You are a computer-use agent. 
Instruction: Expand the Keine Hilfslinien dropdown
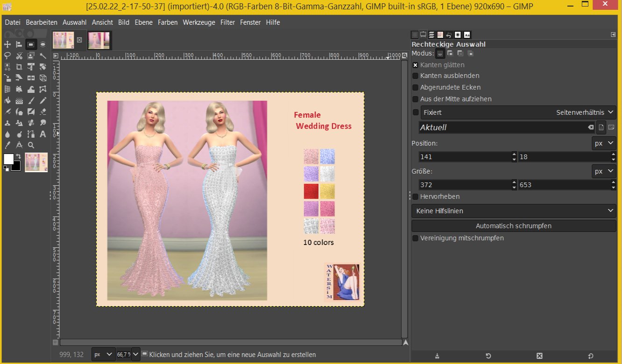514,211
